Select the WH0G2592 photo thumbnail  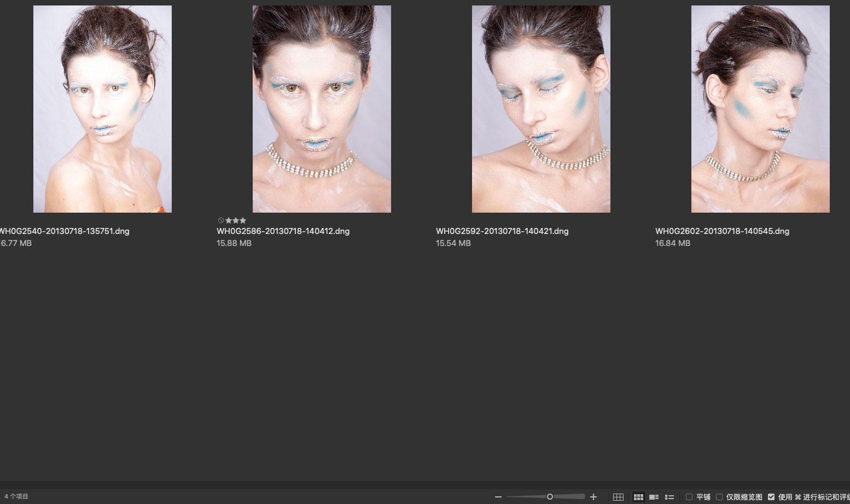pos(541,109)
